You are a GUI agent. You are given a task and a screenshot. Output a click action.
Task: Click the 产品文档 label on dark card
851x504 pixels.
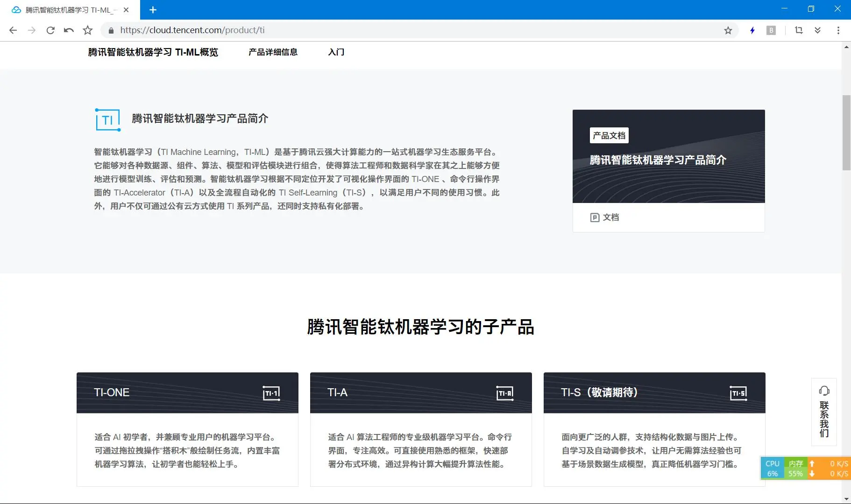tap(609, 136)
